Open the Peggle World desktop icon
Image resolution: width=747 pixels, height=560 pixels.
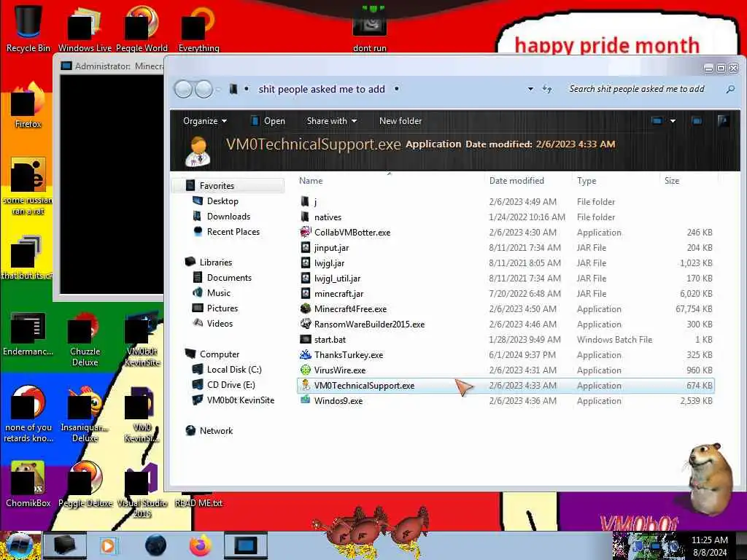pos(142,27)
